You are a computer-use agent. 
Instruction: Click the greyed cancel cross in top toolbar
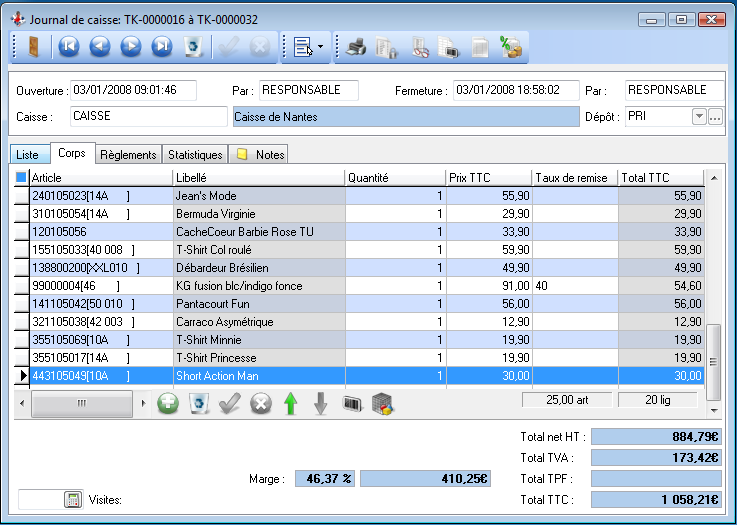point(260,47)
